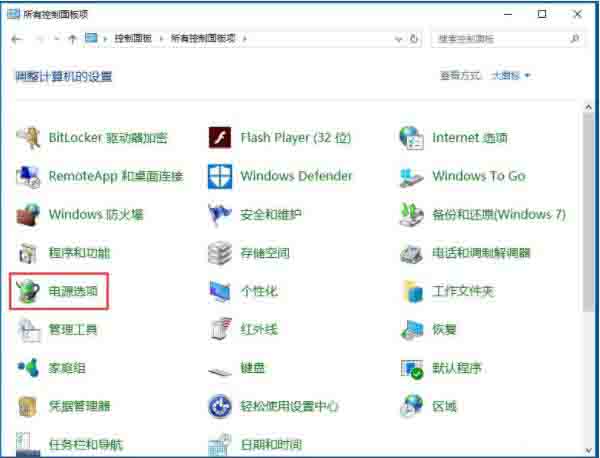The image size is (600, 458).
Task: Open the Internet 选项 text link
Action: point(470,138)
